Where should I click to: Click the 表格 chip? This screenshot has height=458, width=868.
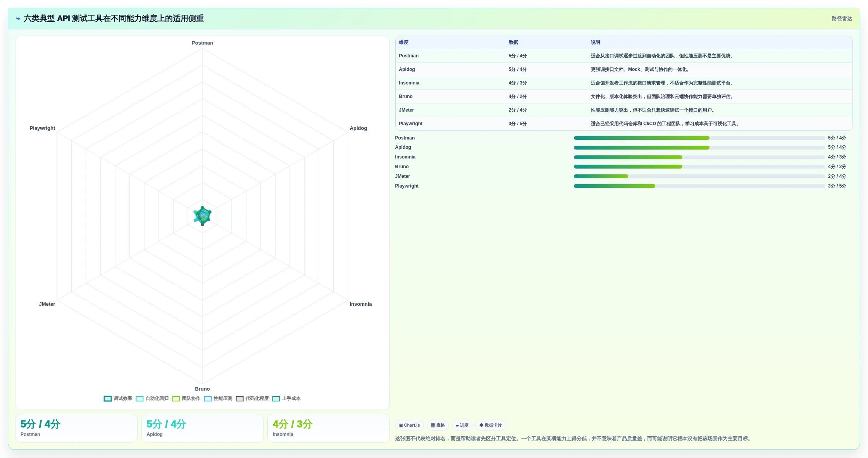pyautogui.click(x=438, y=425)
